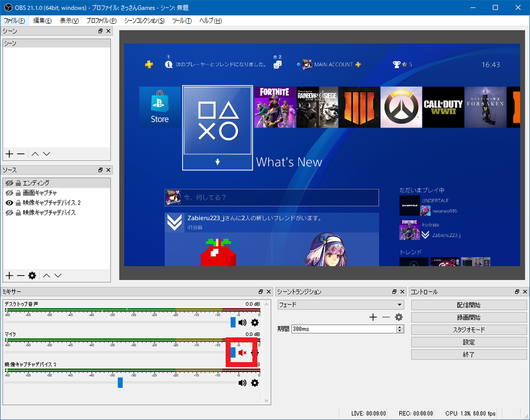Mute デスクトップ音声 speaker icon
Image resolution: width=530 pixels, height=420 pixels.
[242, 323]
